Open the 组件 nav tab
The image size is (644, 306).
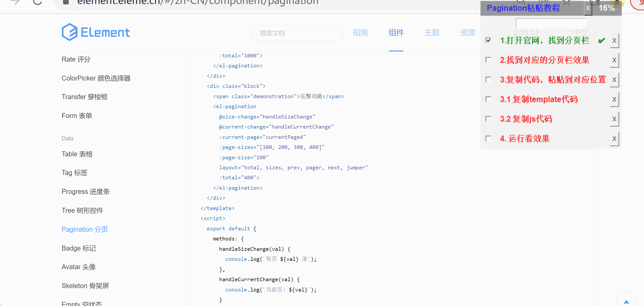click(x=396, y=33)
